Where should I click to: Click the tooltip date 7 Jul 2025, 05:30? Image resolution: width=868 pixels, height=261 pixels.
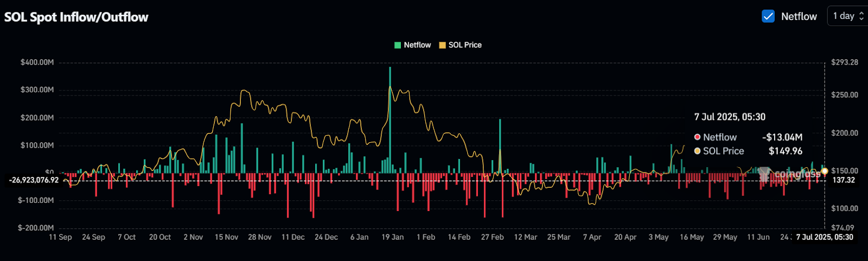pos(730,117)
